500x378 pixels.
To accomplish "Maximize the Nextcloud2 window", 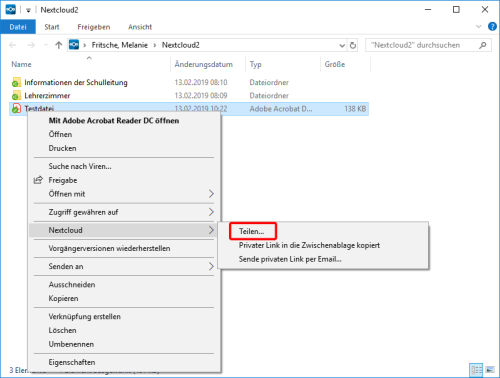I will tap(456, 10).
